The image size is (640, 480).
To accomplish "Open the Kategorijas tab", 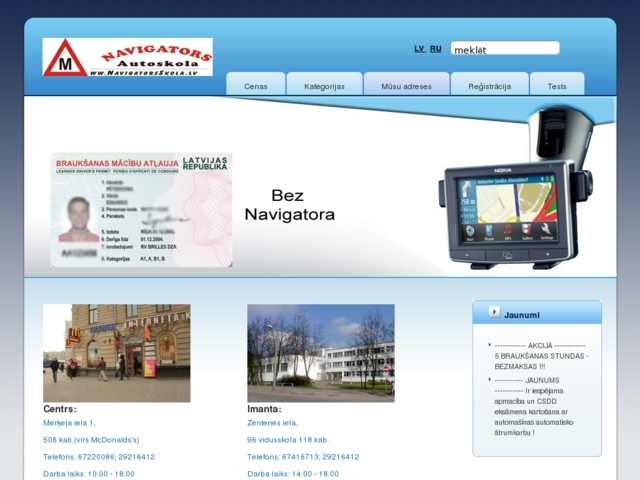I will coord(324,84).
